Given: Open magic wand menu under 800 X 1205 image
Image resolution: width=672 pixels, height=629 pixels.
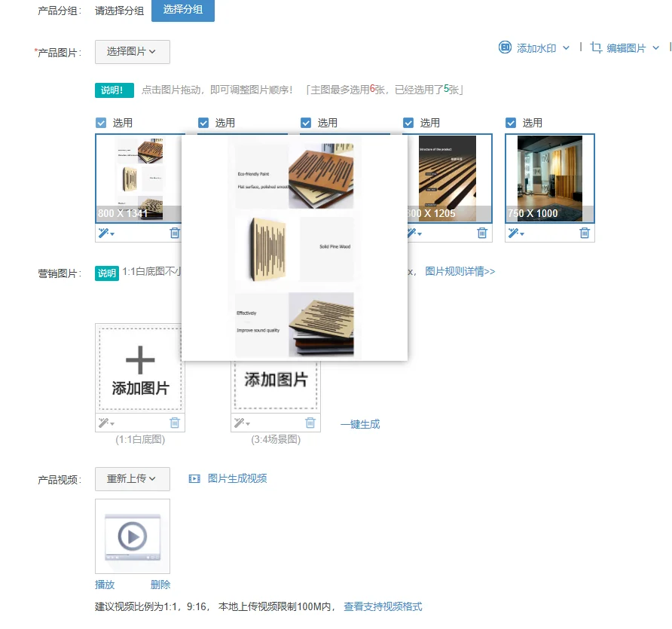Looking at the screenshot, I should click(414, 233).
